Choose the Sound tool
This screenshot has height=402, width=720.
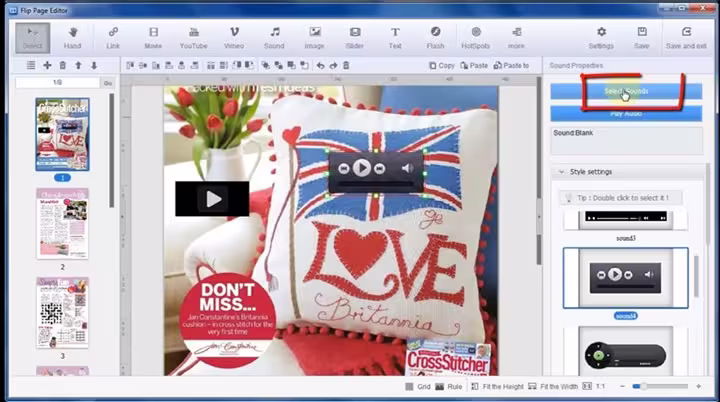tap(274, 38)
